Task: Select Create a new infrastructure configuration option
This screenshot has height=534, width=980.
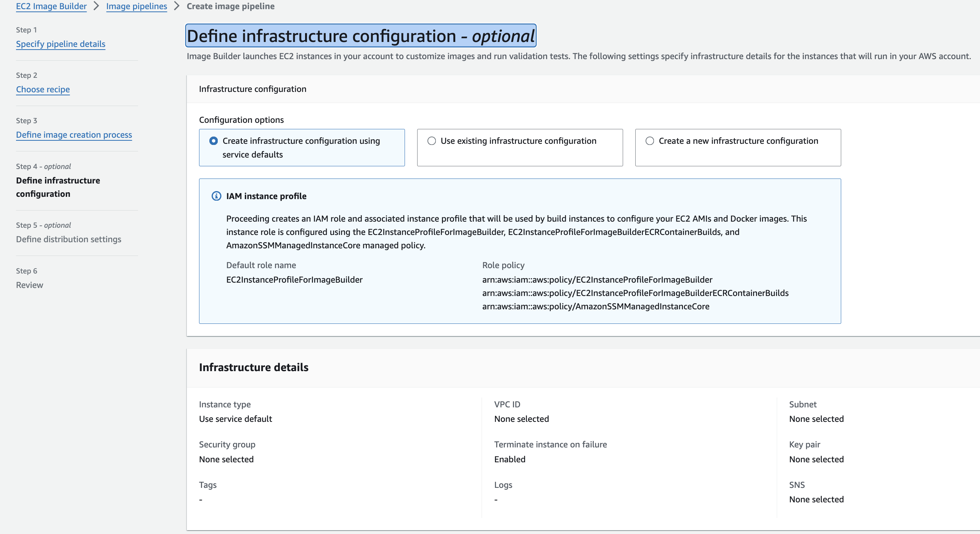Action: [650, 141]
